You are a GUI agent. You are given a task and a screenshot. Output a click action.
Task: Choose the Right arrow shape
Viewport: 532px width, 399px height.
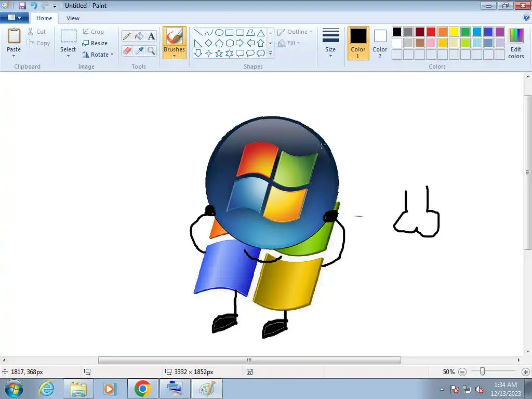click(240, 43)
